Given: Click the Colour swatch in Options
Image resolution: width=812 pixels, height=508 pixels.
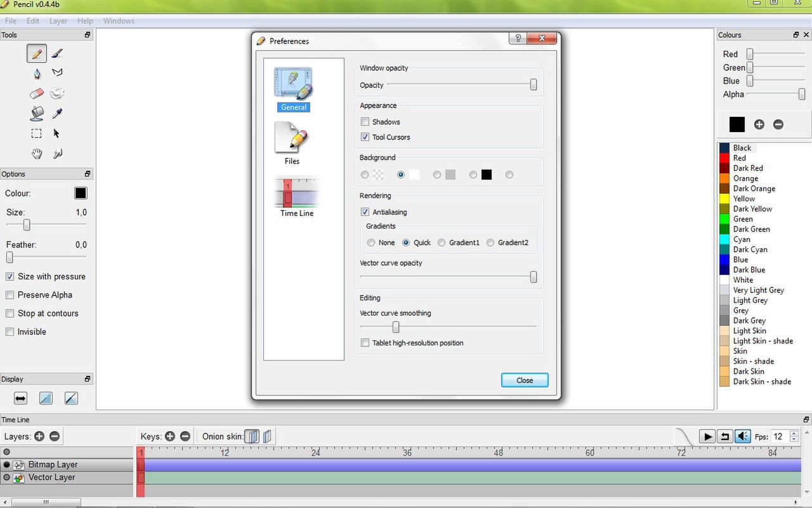Looking at the screenshot, I should [x=81, y=193].
